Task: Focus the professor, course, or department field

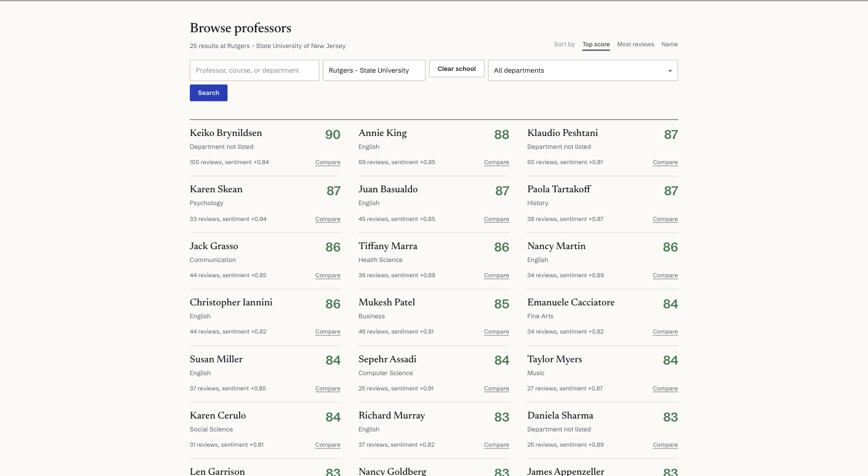Action: (x=254, y=70)
